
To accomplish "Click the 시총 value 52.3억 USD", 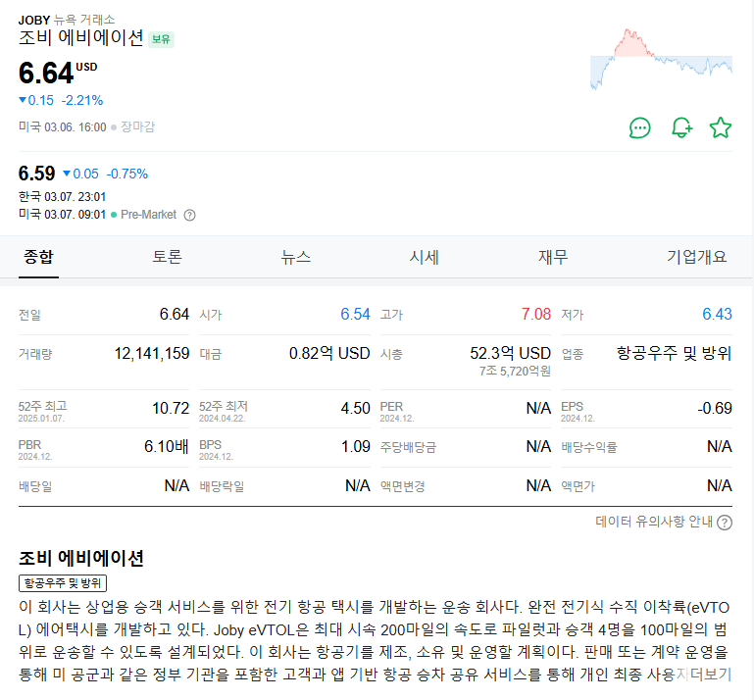I will (x=510, y=353).
